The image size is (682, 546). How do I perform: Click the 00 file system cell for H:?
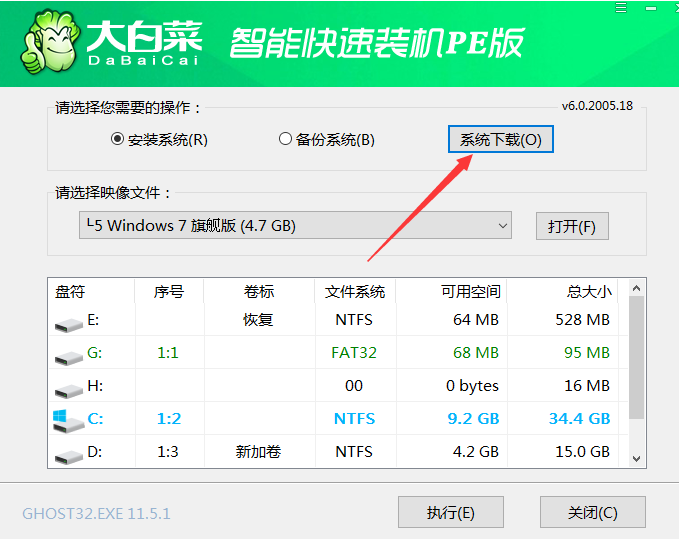(x=354, y=386)
